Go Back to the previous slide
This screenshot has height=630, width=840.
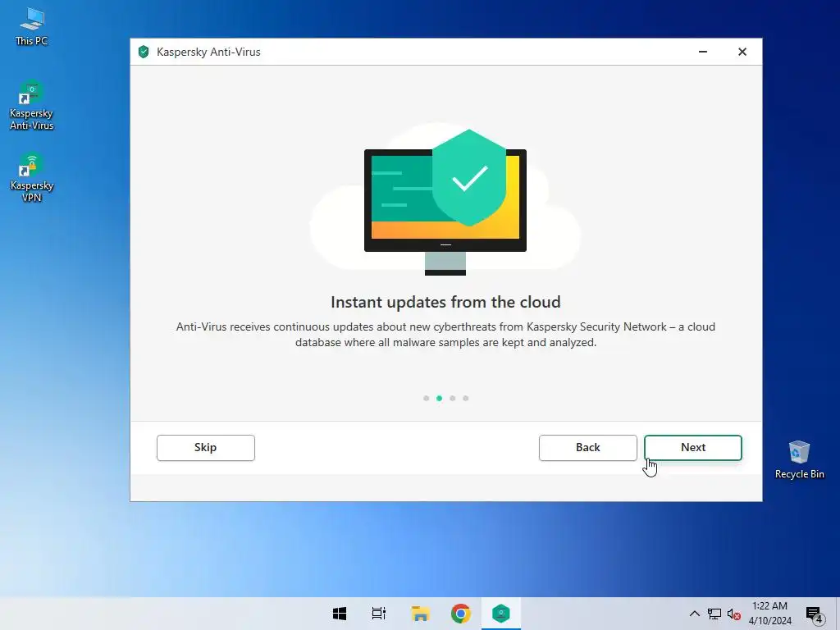587,447
